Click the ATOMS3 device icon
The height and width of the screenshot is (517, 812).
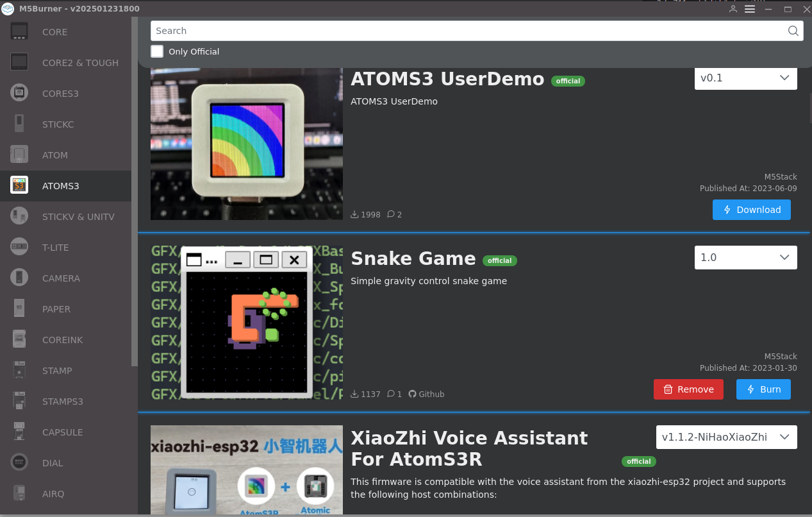19,185
